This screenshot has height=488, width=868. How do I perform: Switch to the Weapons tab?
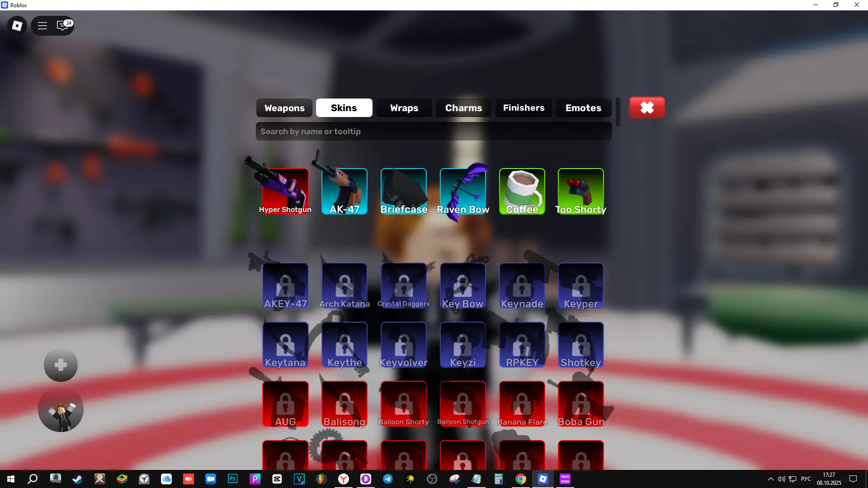(x=284, y=108)
